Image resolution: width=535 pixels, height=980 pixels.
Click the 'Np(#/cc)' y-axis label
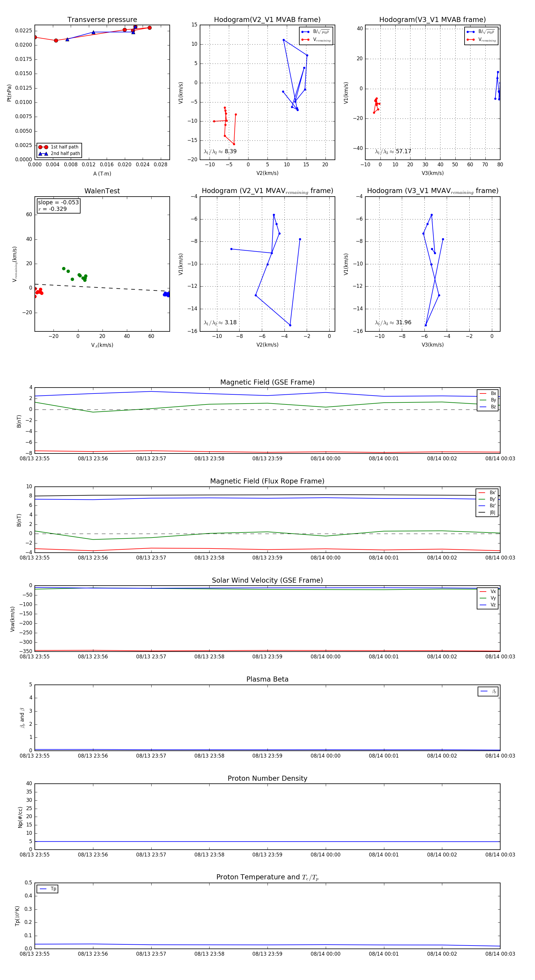(x=20, y=817)
